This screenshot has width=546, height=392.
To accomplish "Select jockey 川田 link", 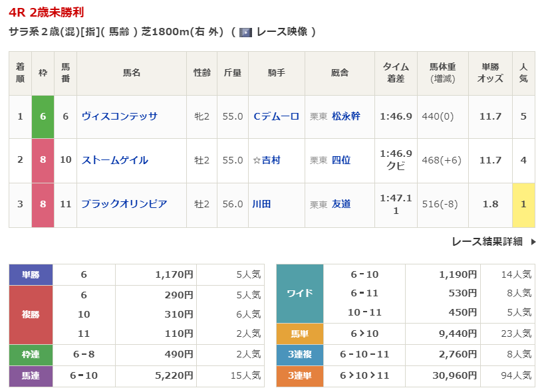I will click(262, 204).
